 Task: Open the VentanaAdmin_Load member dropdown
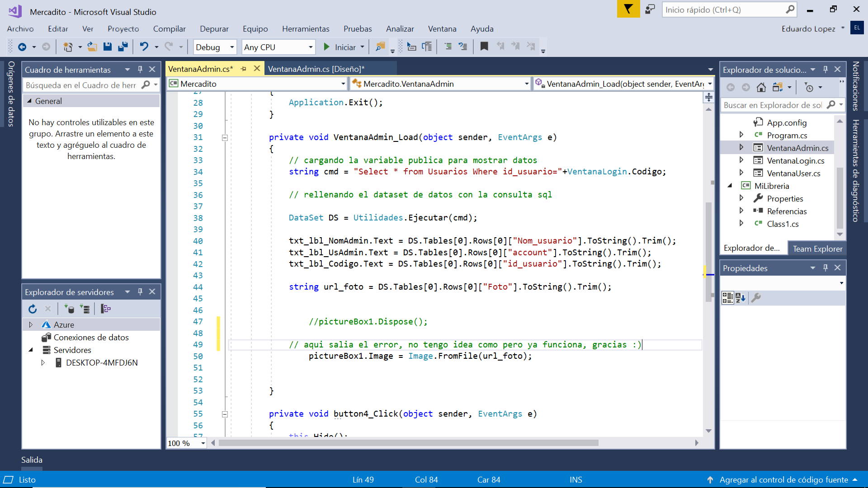[710, 84]
